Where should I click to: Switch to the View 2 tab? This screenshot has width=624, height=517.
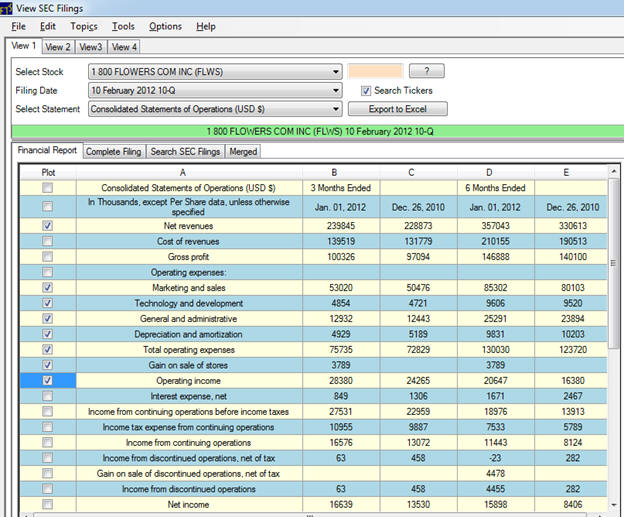click(58, 46)
